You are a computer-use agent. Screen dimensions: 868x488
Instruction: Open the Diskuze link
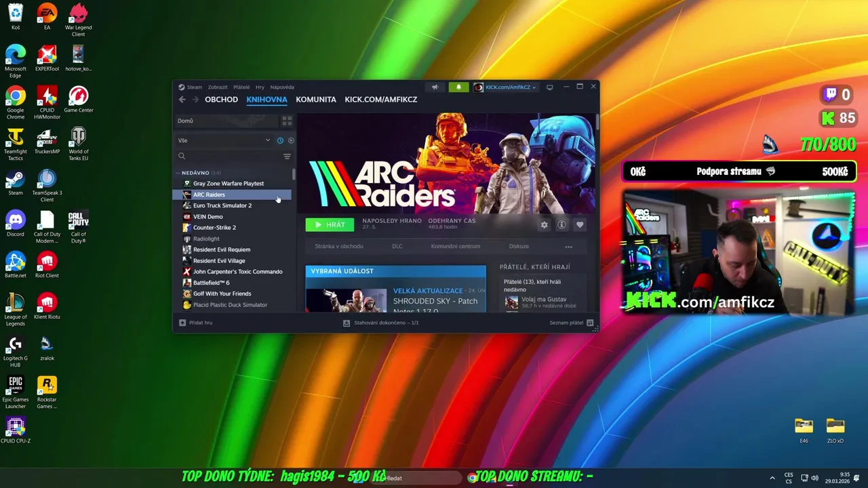[519, 247]
